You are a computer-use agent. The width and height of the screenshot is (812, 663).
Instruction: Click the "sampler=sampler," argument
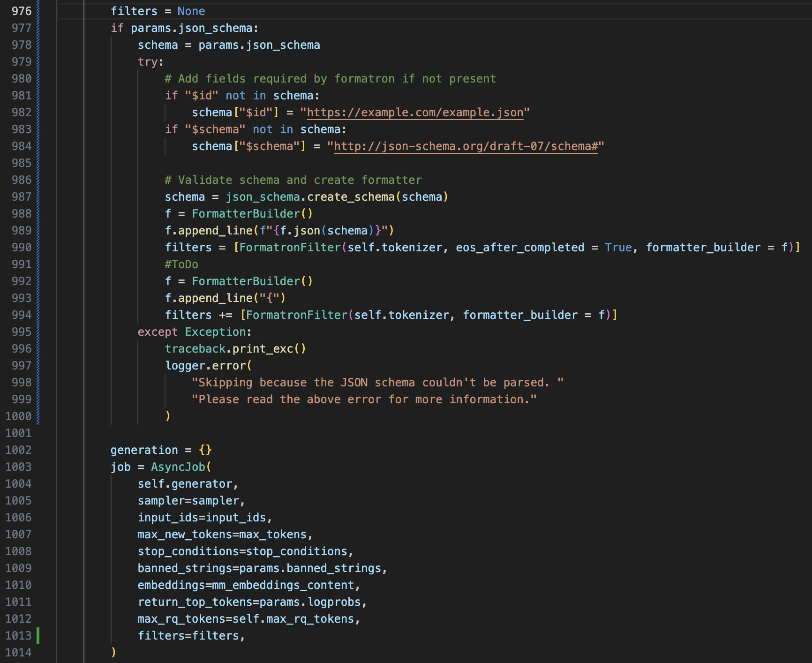click(191, 501)
